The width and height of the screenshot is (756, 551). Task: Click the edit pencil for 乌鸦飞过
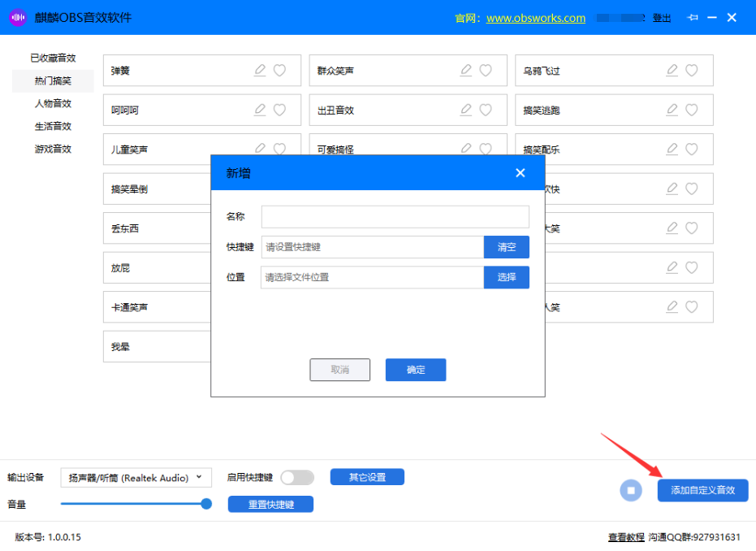click(x=672, y=71)
